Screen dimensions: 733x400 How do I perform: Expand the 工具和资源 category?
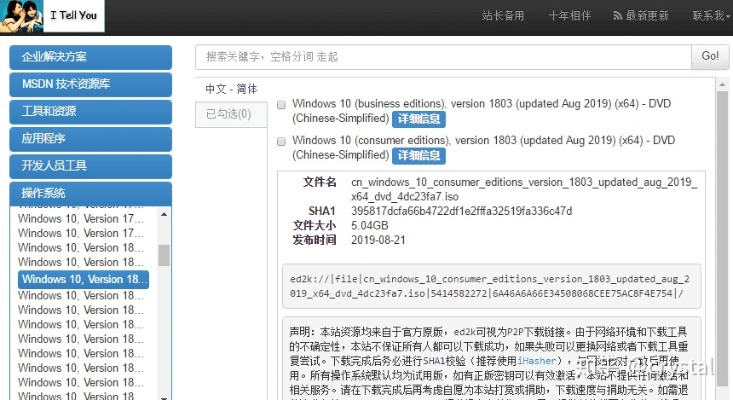[x=90, y=111]
